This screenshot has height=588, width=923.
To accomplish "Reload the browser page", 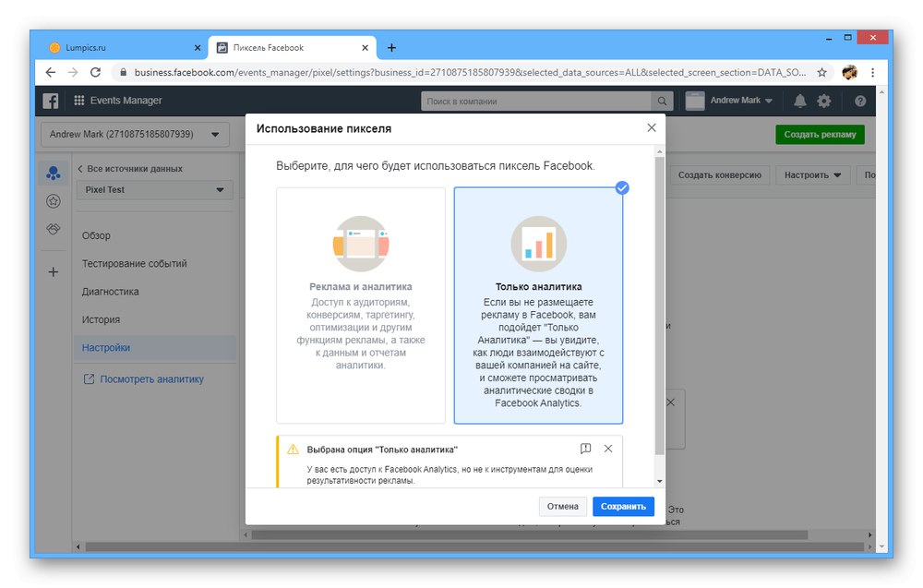I will tap(95, 72).
